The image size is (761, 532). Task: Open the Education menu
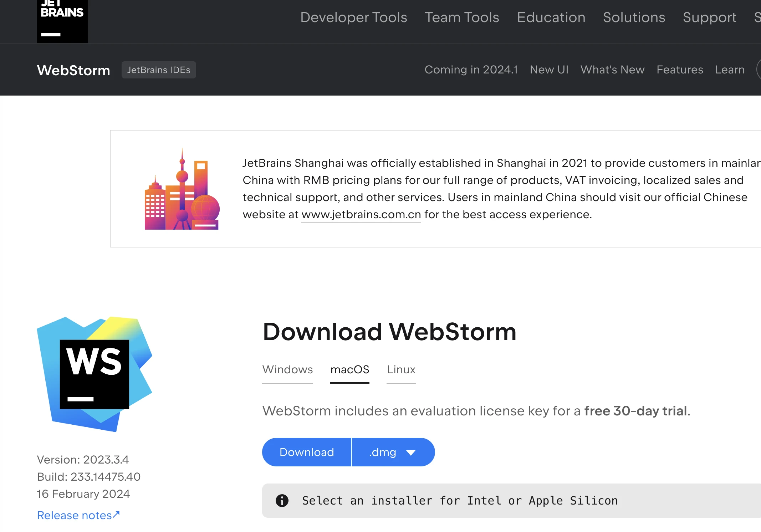(x=551, y=17)
